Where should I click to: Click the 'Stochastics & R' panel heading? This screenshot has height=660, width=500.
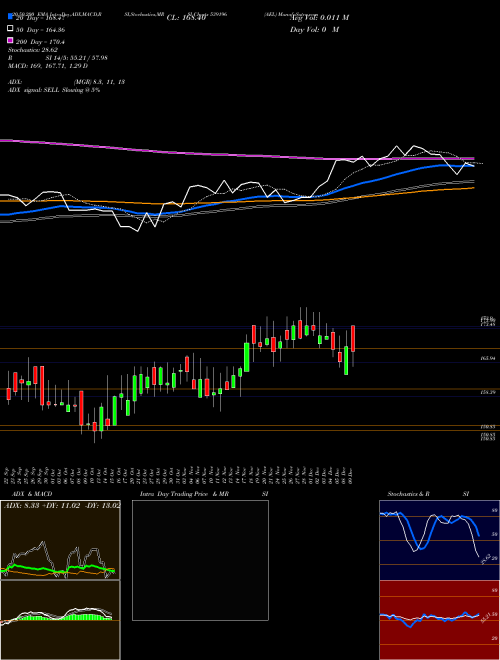pos(408,494)
